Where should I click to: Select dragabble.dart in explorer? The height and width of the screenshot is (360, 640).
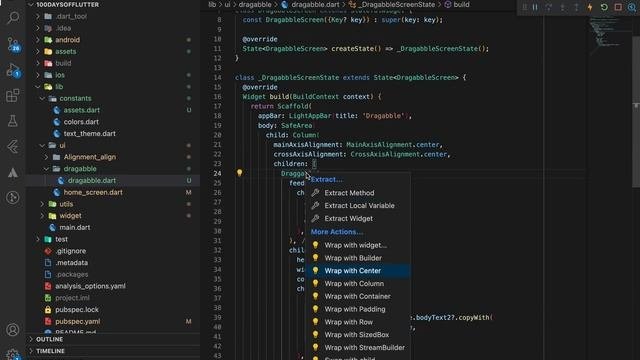pyautogui.click(x=92, y=180)
